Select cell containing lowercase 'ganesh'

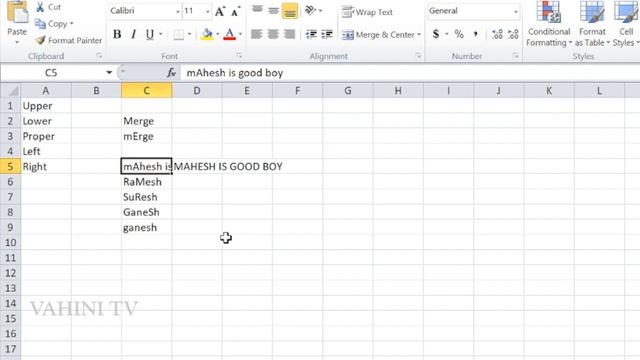pyautogui.click(x=147, y=227)
